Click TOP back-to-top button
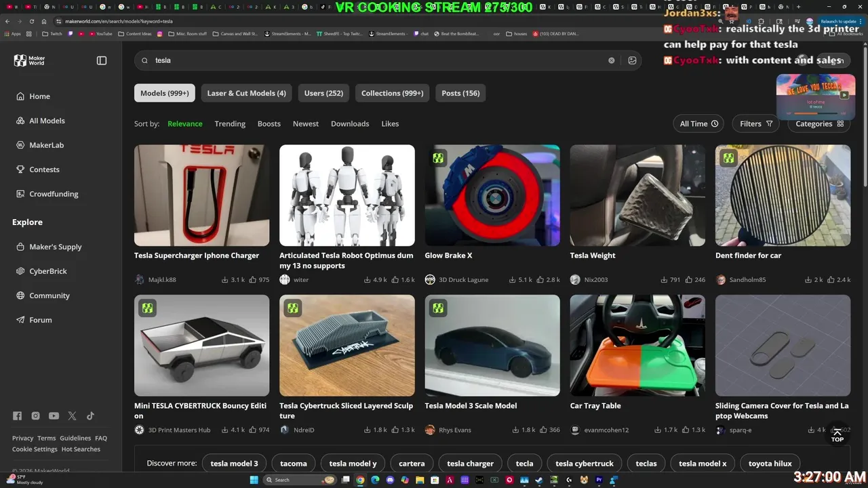Screen dimensions: 868x488 coord(837,435)
